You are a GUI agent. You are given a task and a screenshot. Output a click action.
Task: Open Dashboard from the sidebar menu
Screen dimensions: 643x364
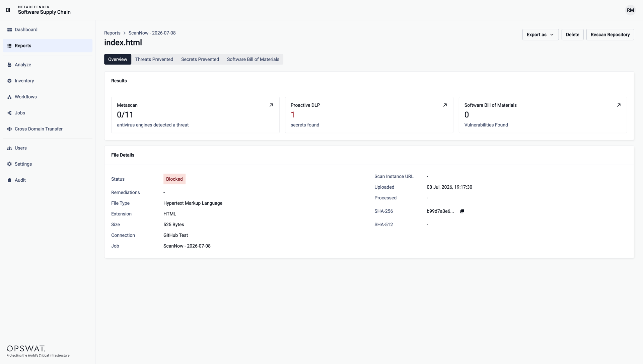click(x=48, y=30)
